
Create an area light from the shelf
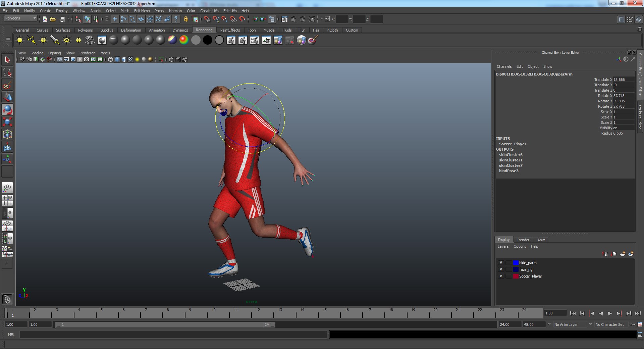pyautogui.click(x=67, y=40)
